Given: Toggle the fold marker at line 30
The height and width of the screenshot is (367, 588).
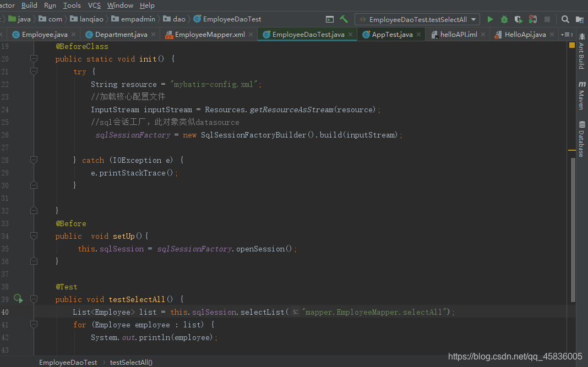Looking at the screenshot, I should [x=34, y=185].
